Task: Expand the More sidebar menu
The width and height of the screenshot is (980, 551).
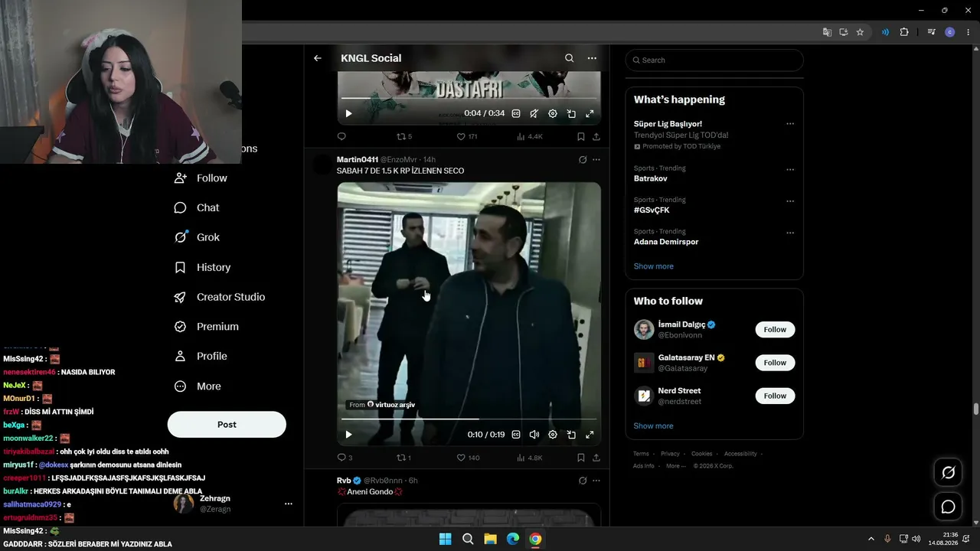Action: (198, 386)
